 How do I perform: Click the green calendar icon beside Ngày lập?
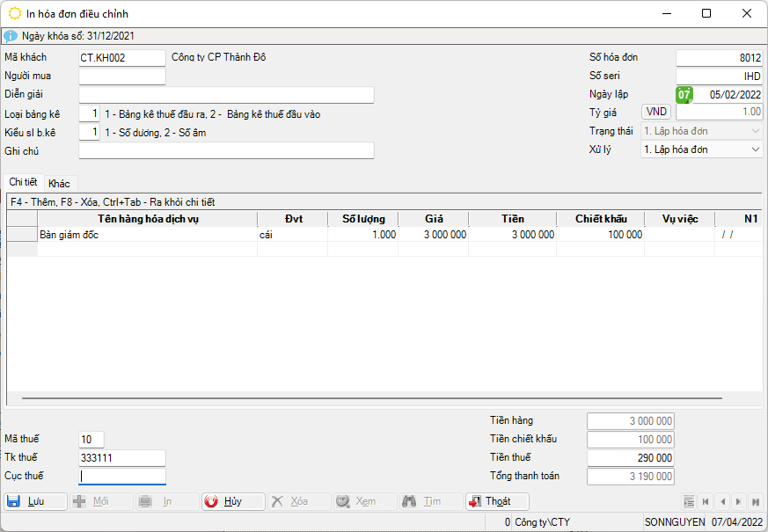[x=684, y=94]
